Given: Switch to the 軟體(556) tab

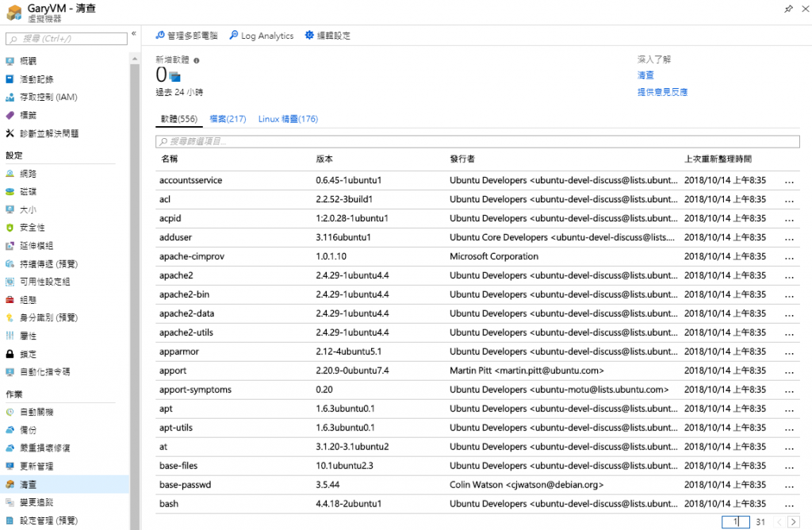Looking at the screenshot, I should (179, 119).
